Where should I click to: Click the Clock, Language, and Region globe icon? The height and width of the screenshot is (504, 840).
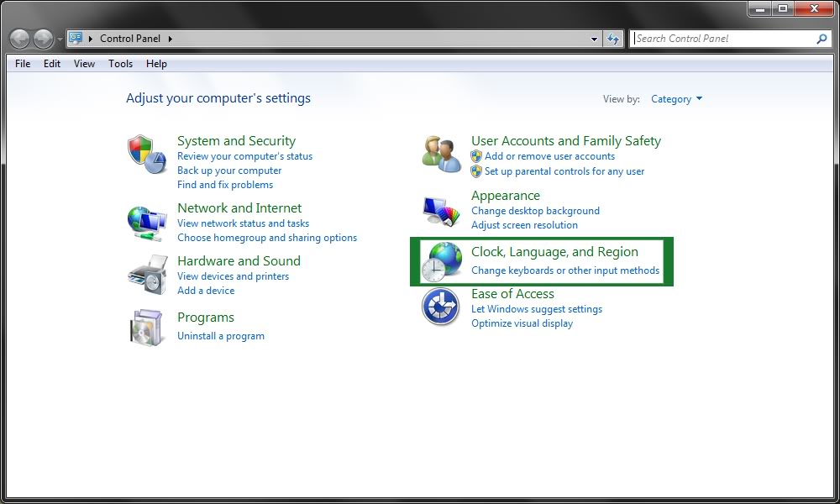pyautogui.click(x=441, y=261)
